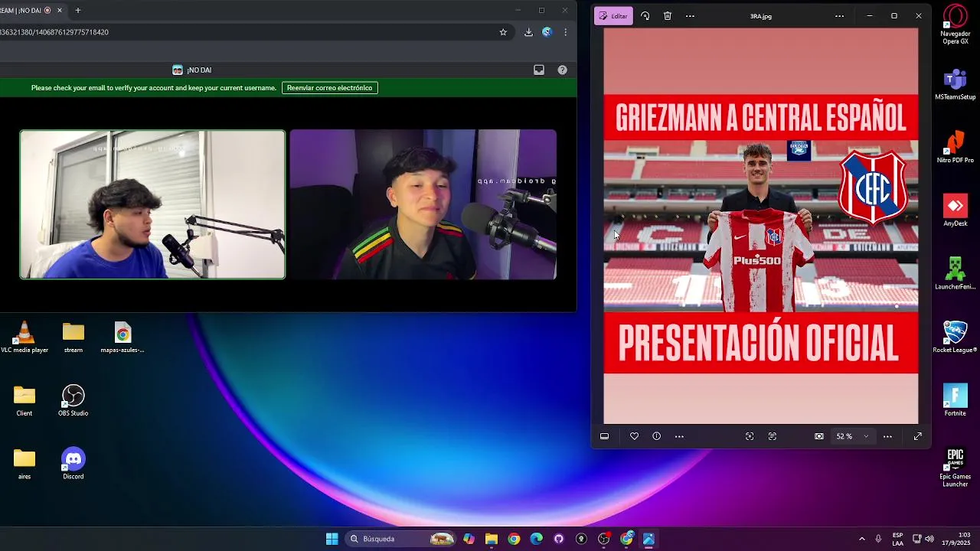Rotate the image in Photos
Screen dimensions: 980x551
[645, 16]
